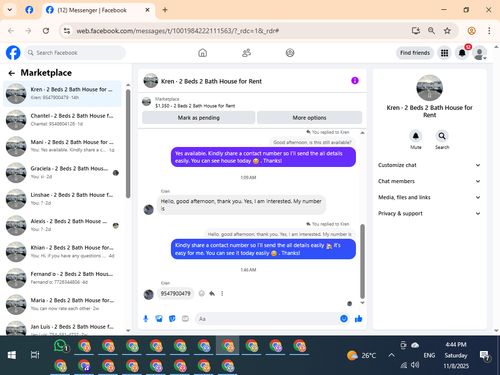Open the Facebook logo home link
Screen dimensions: 500x375
point(13,53)
